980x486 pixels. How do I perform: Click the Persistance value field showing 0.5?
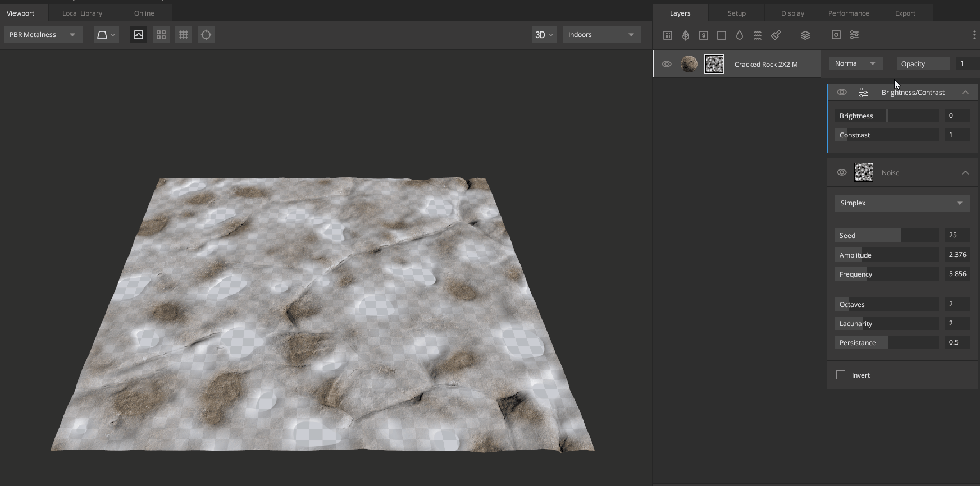957,342
